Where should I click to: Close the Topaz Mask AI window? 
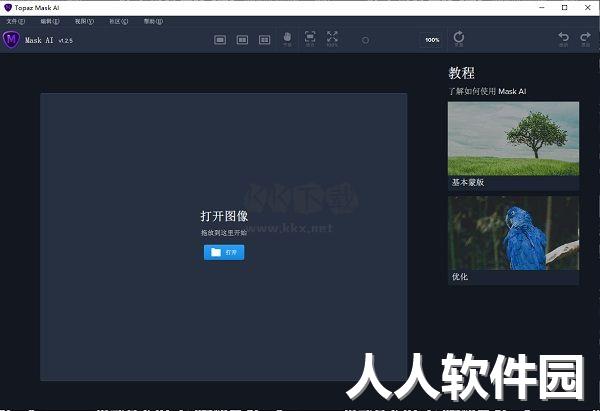click(588, 7)
